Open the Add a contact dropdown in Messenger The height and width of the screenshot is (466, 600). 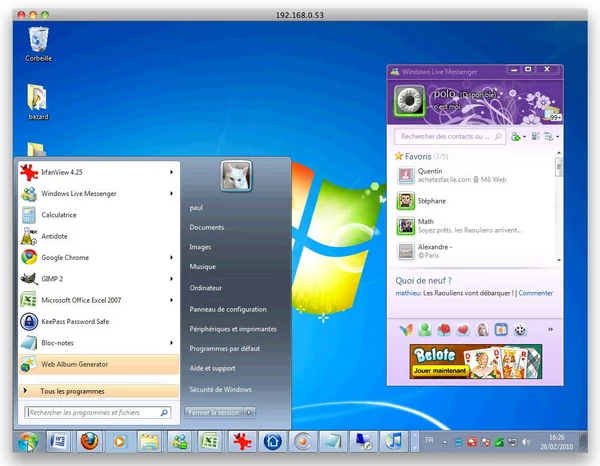click(x=518, y=137)
